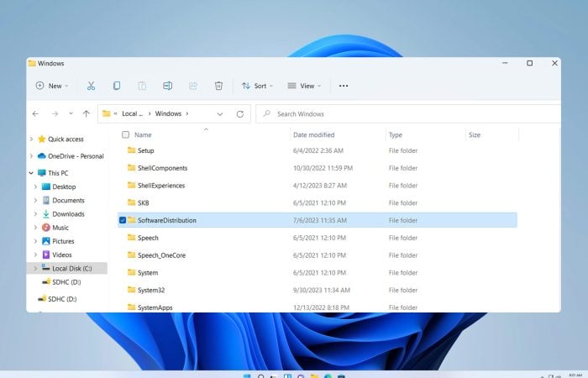The image size is (588, 378).
Task: Click the SKB folder icon
Action: coord(131,203)
